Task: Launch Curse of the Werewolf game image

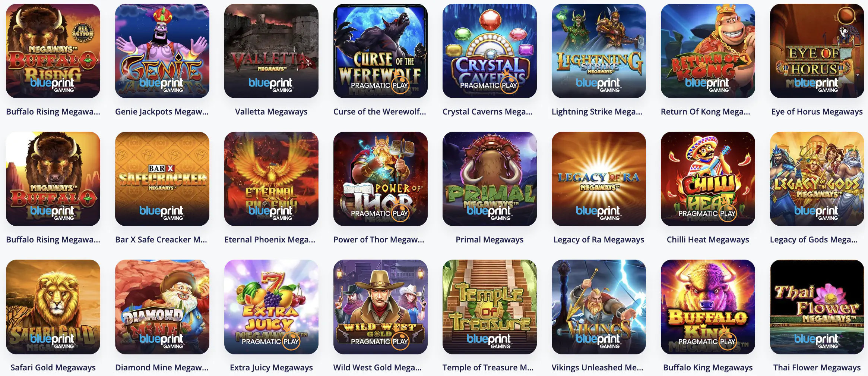Action: pos(380,51)
